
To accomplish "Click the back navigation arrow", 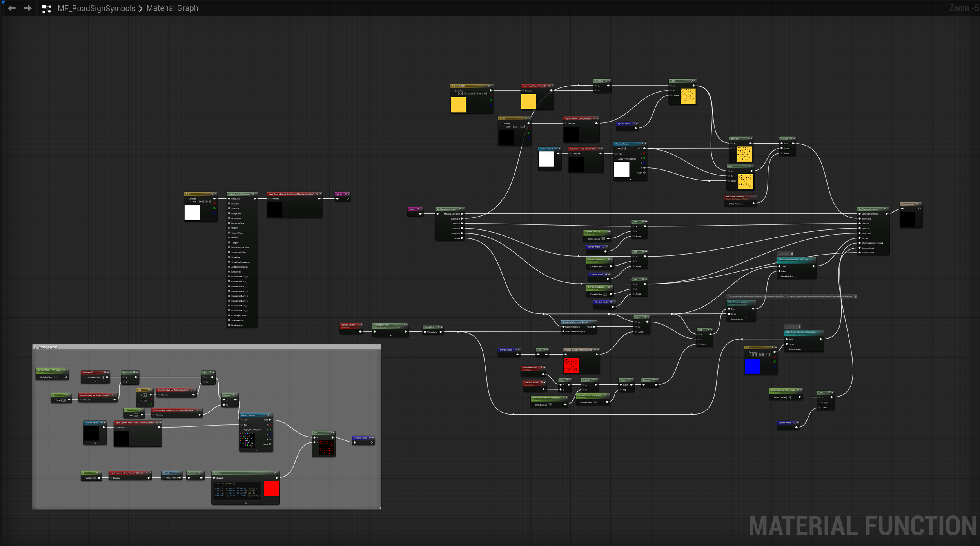I will coord(12,8).
